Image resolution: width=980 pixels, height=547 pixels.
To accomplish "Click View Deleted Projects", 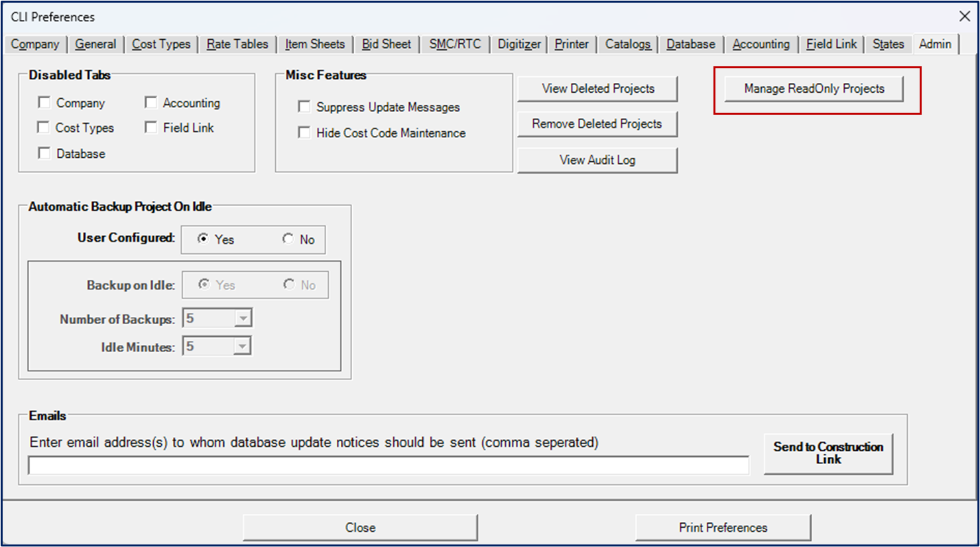I will (597, 89).
